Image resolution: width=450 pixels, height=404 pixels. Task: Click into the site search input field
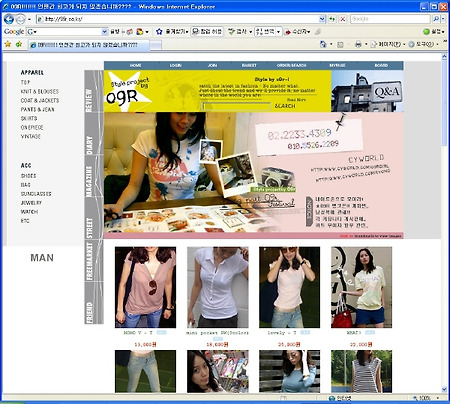236,106
